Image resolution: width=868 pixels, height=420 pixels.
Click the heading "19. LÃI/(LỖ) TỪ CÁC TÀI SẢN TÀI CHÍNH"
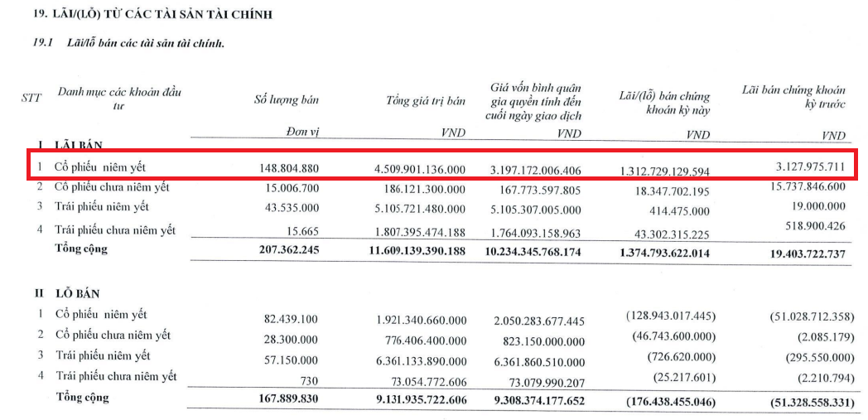(151, 15)
